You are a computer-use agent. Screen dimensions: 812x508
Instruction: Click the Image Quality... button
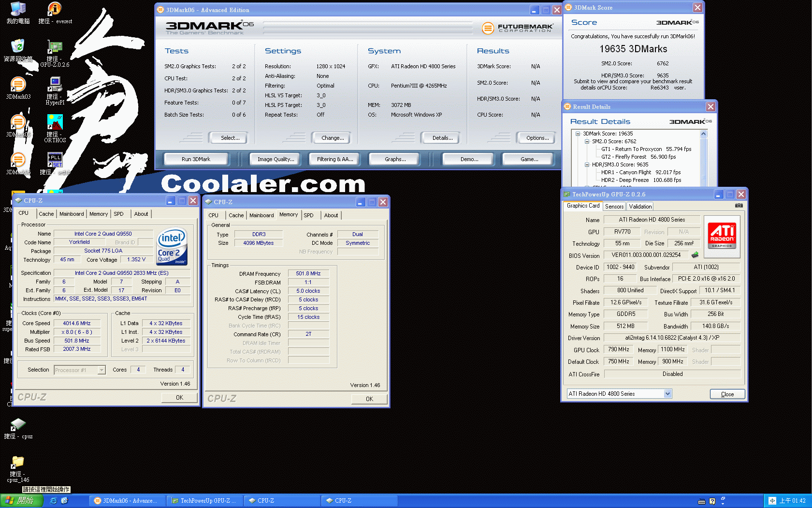pos(275,159)
